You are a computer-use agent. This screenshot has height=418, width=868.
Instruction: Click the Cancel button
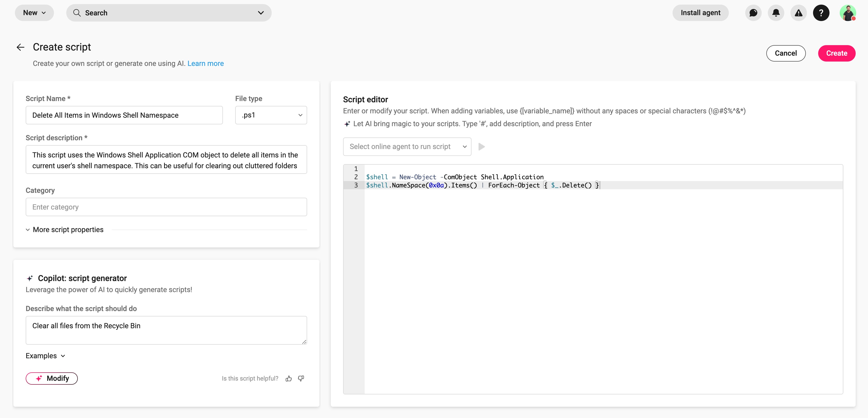(x=786, y=53)
